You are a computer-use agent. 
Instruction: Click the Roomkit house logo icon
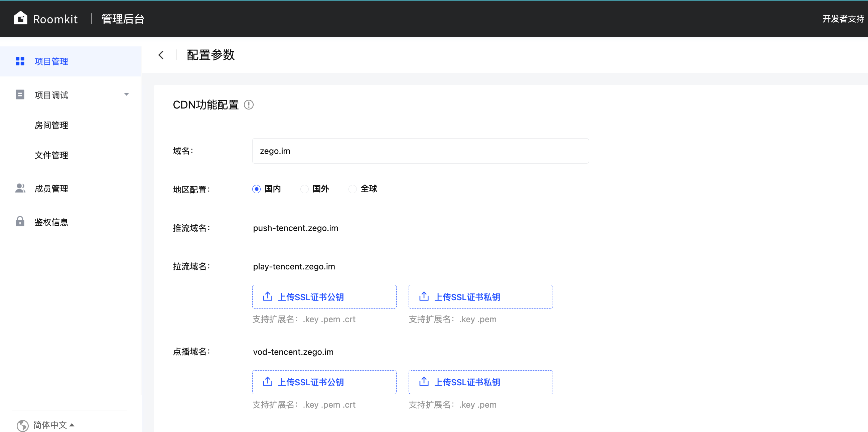coord(21,18)
